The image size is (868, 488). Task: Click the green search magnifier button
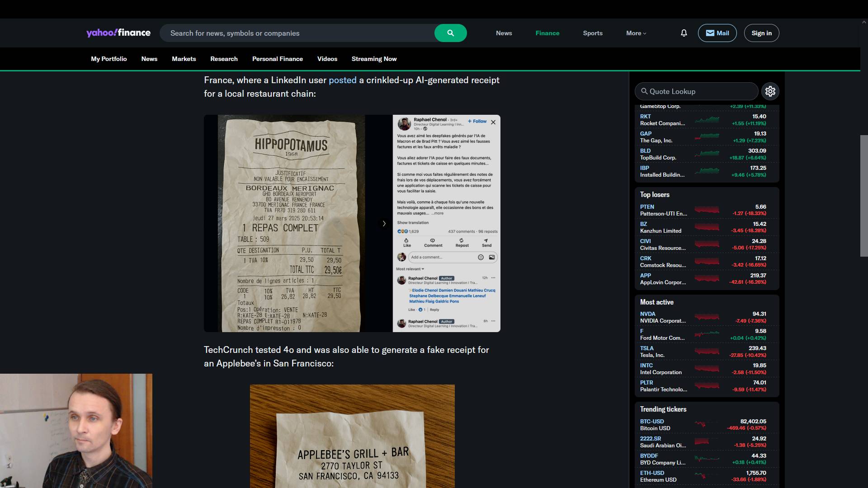tap(450, 33)
